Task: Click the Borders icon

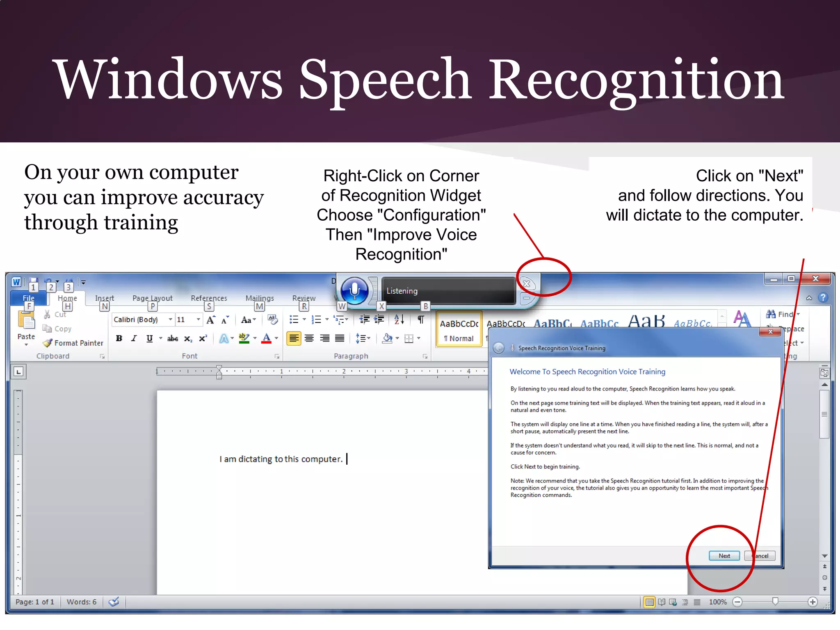Action: coord(409,338)
